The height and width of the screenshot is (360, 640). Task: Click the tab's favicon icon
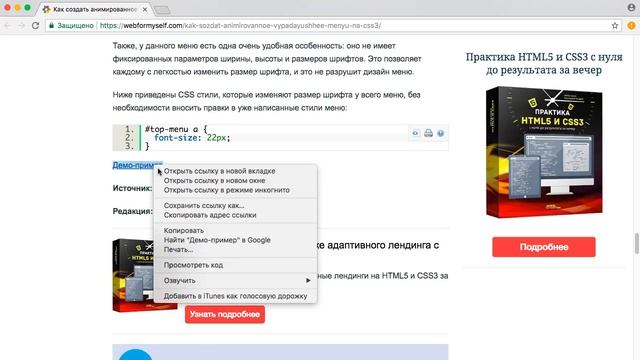point(47,9)
